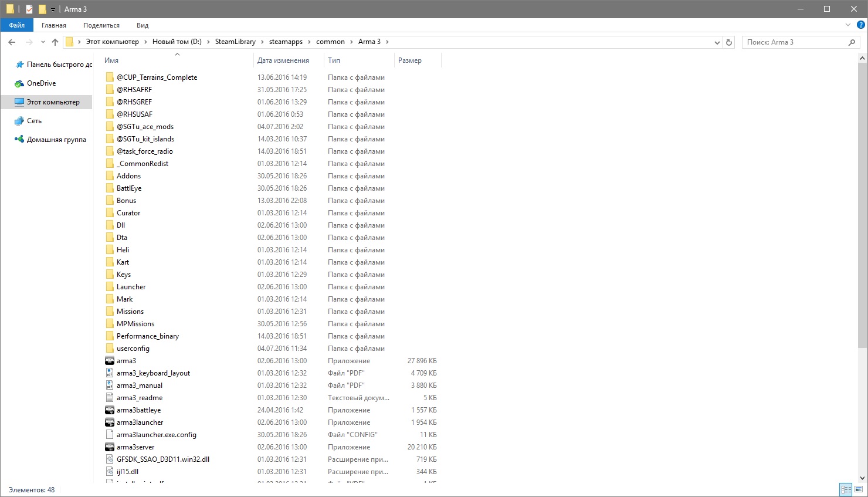
Task: Click the scroll down arrow
Action: click(862, 478)
